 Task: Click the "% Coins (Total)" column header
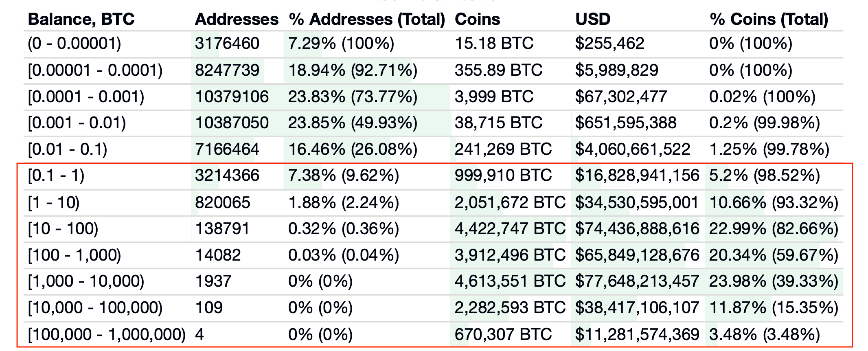click(x=769, y=20)
